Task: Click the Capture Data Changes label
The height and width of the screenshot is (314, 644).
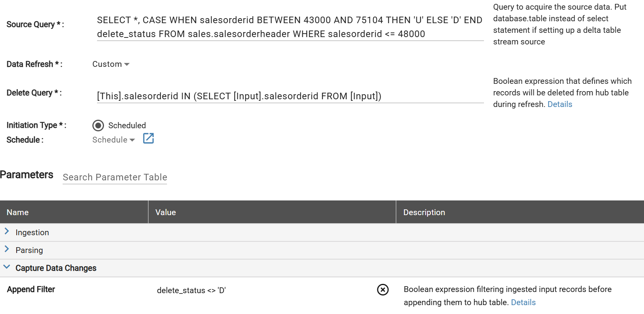Action: point(56,268)
